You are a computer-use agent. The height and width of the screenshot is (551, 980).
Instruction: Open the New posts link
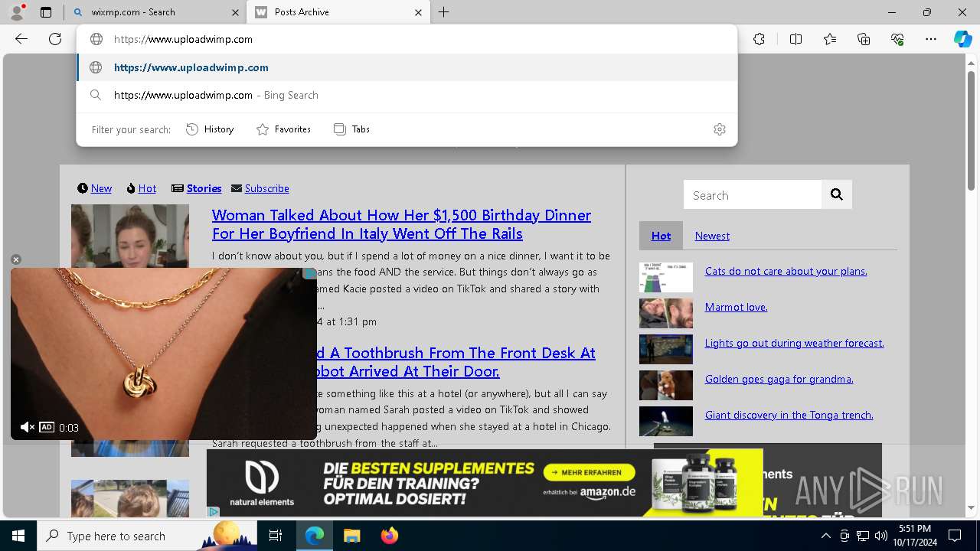tap(101, 188)
